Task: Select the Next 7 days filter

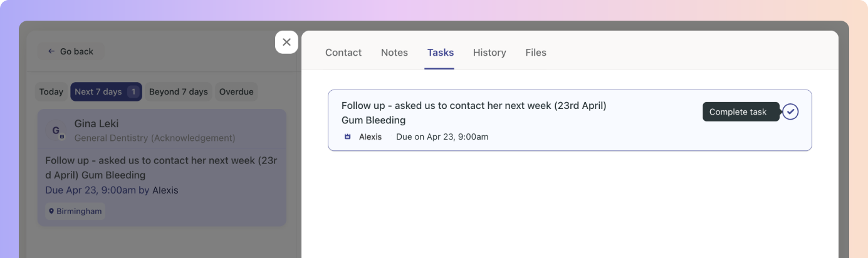Action: tap(106, 92)
